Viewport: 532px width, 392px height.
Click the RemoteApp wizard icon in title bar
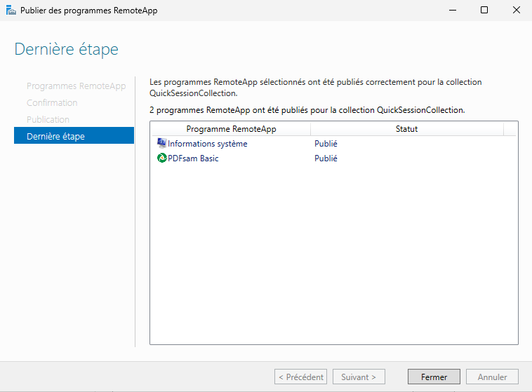tap(11, 11)
